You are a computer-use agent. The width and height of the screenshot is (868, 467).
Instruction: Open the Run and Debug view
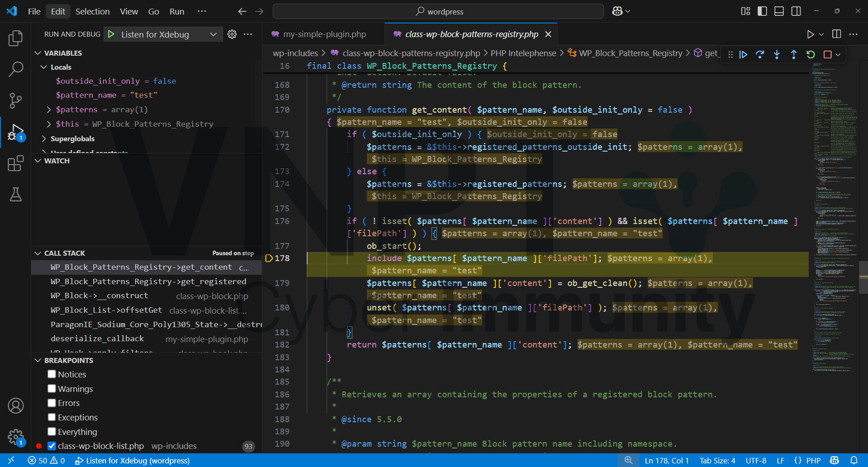coord(16,132)
